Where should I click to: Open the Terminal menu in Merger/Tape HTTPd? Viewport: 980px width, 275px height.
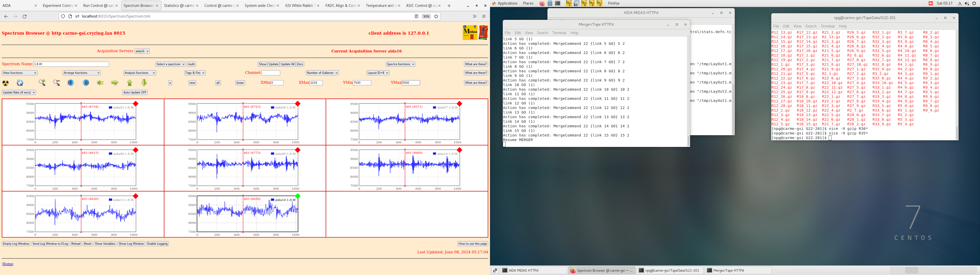click(559, 33)
